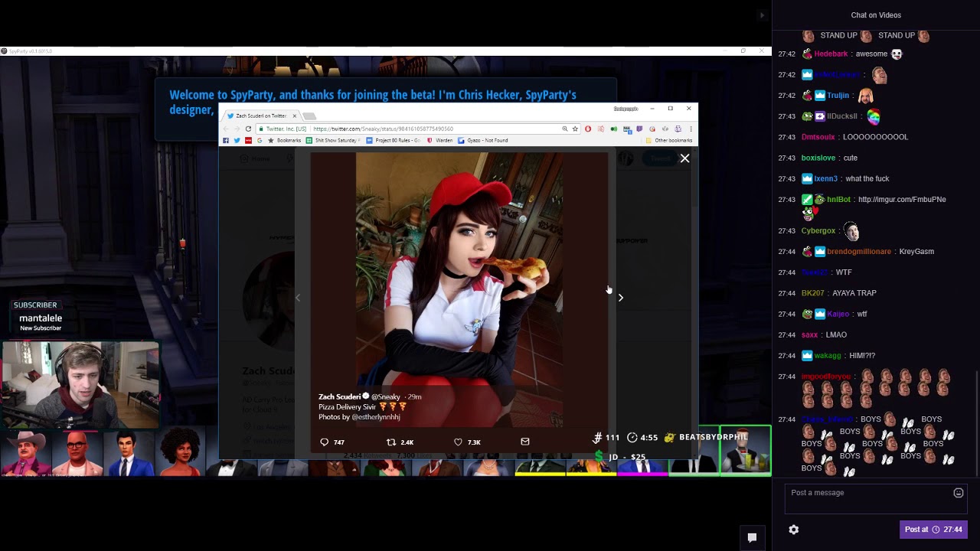Go to the previous photo arrow
Viewport: 980px width, 551px height.
[x=298, y=297]
